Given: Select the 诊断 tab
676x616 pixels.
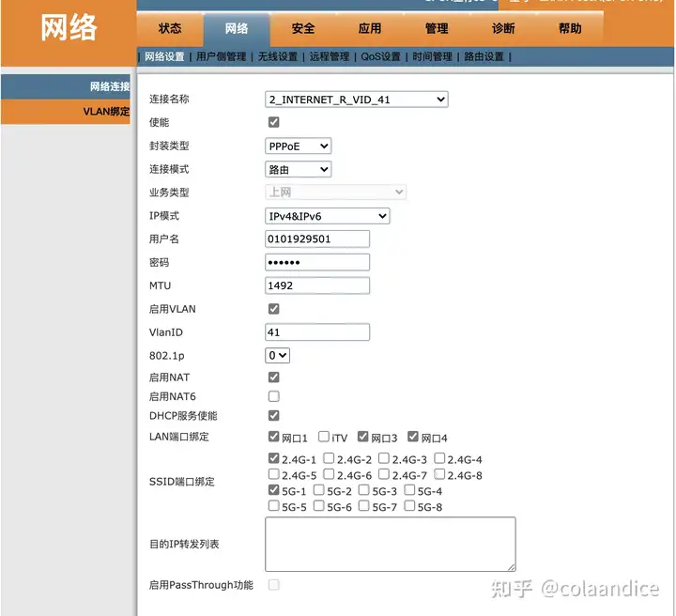Looking at the screenshot, I should pos(503,29).
